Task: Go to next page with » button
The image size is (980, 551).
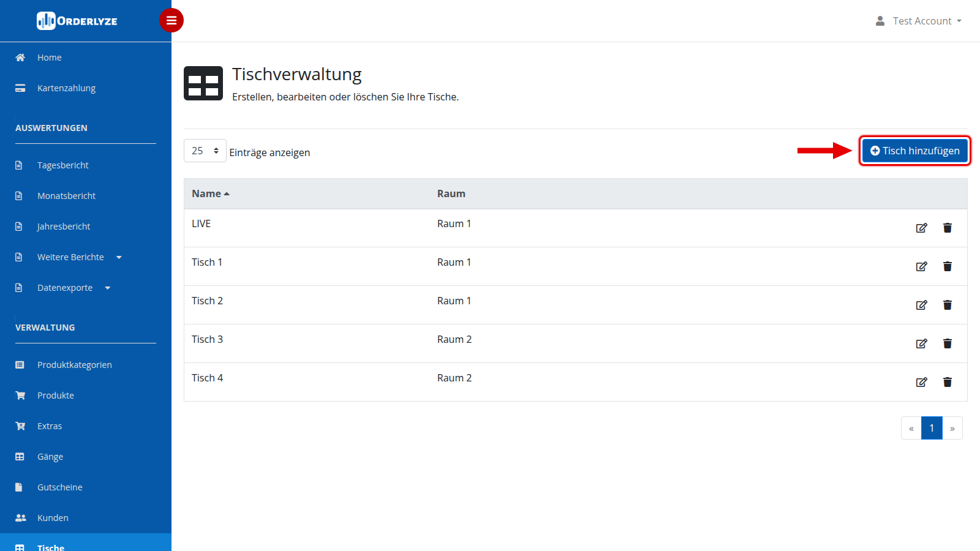Action: click(x=952, y=428)
